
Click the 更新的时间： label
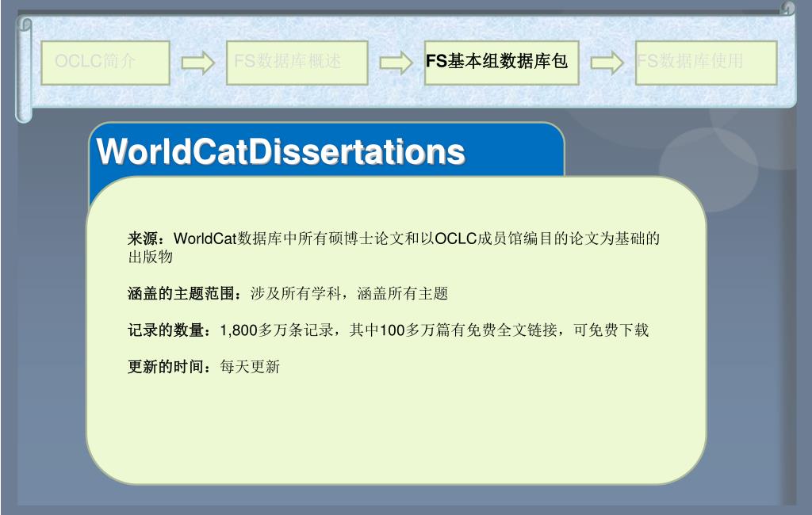click(170, 367)
